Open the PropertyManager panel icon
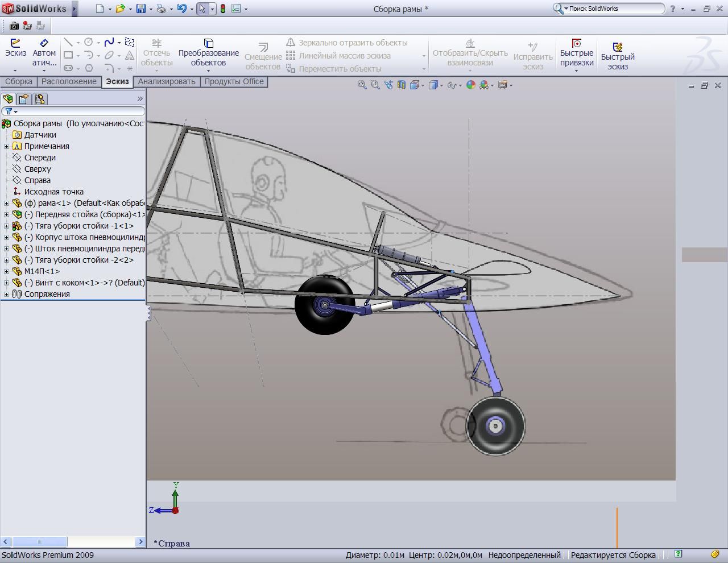The height and width of the screenshot is (563, 728). 23,99
